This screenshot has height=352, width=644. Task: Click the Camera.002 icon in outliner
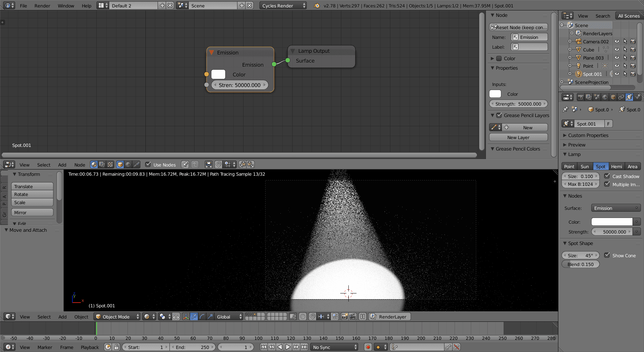point(579,42)
